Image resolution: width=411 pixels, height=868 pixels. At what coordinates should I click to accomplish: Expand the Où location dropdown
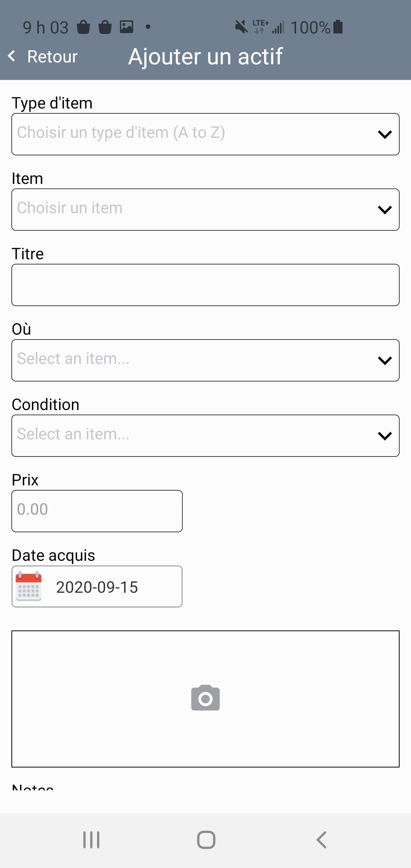[x=205, y=360]
